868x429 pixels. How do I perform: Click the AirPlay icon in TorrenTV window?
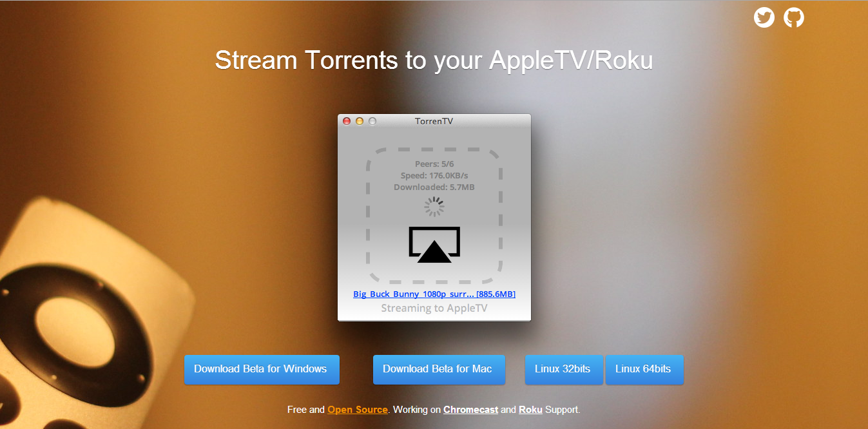434,245
